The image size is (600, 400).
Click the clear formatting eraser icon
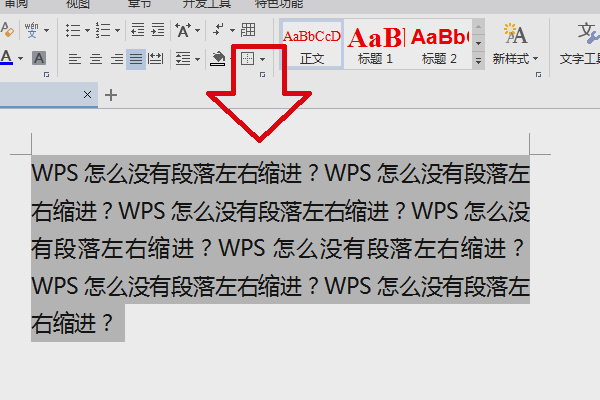pos(7,30)
